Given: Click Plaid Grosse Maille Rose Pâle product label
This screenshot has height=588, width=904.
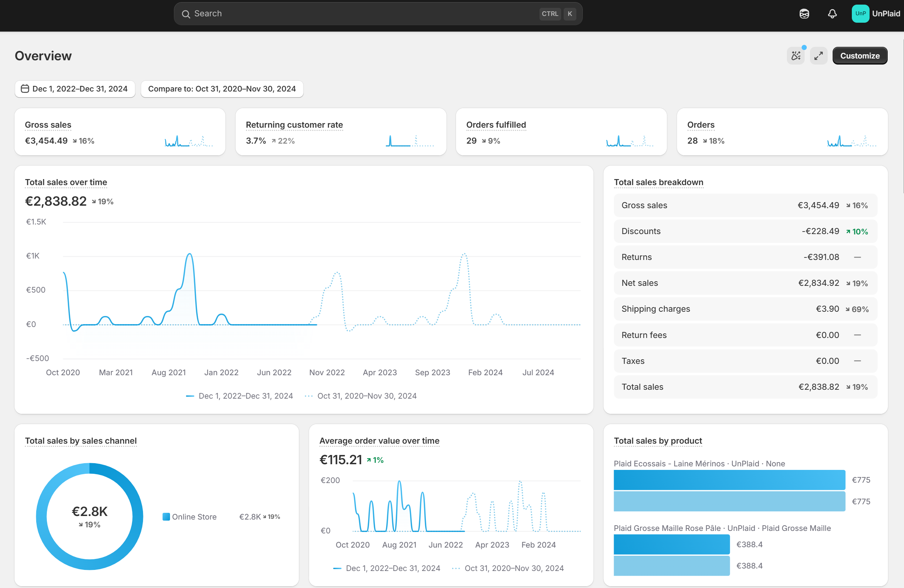Looking at the screenshot, I should (x=722, y=528).
